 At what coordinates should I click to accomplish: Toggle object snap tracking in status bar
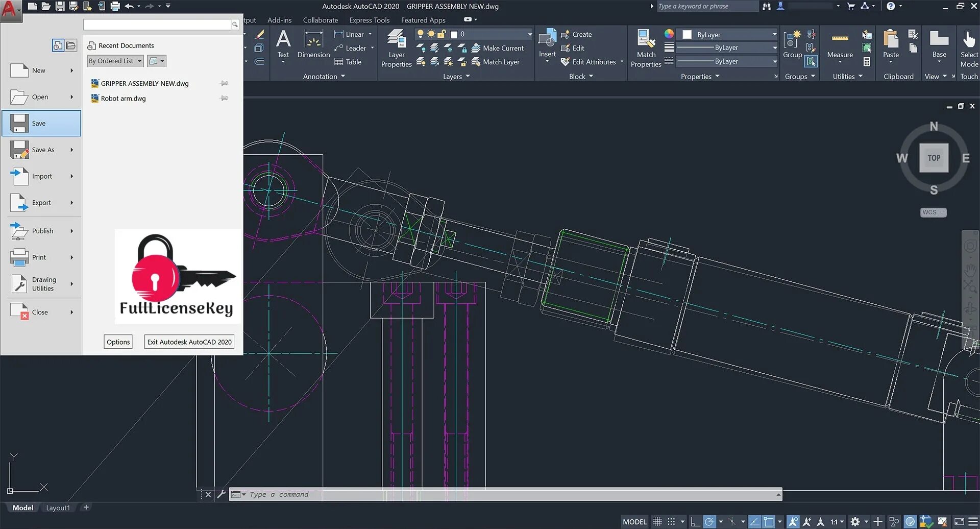(x=754, y=522)
